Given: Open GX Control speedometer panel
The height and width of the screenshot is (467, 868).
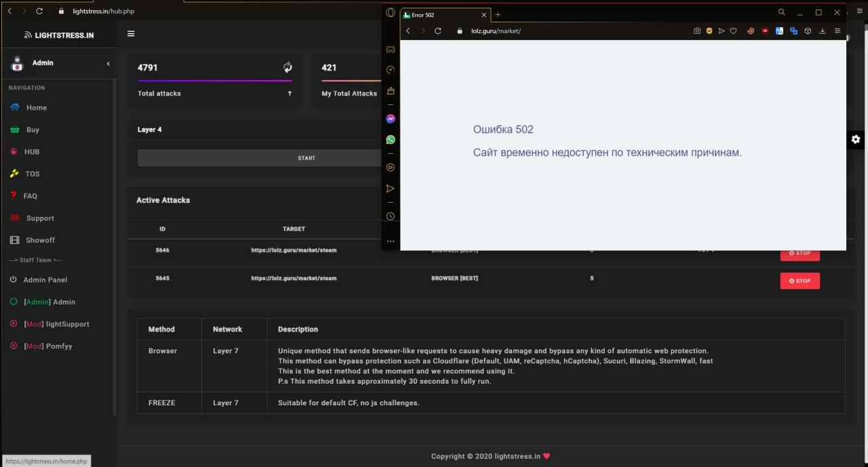Looking at the screenshot, I should 391,70.
